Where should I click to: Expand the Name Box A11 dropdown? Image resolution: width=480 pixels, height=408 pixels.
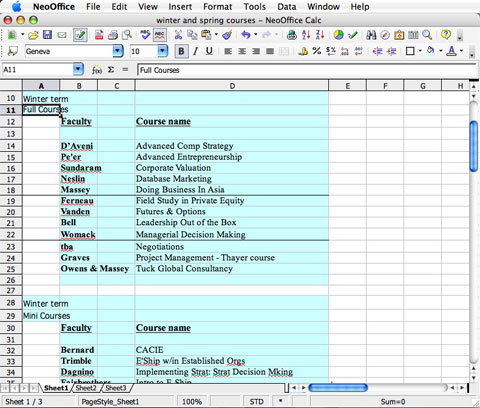coord(78,69)
